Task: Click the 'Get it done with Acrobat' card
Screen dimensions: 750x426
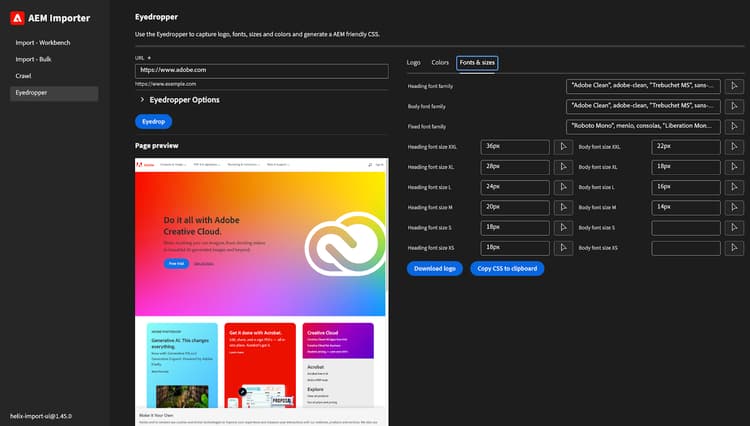Action: pos(260,365)
